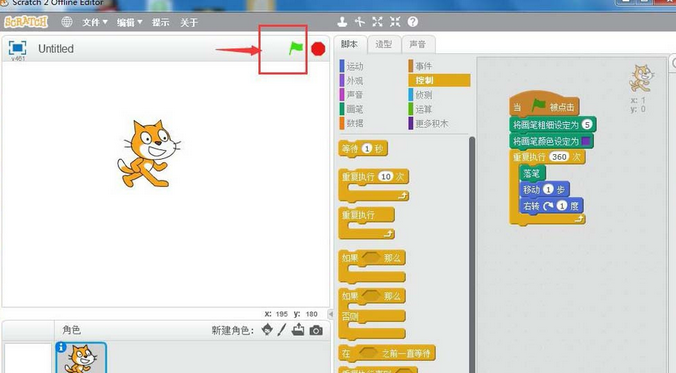Open the language globe menu
Image resolution: width=676 pixels, height=373 pixels.
[67, 22]
